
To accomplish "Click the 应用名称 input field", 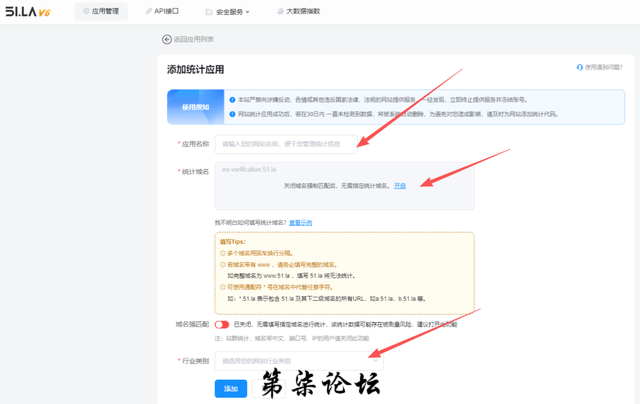I will (x=287, y=144).
